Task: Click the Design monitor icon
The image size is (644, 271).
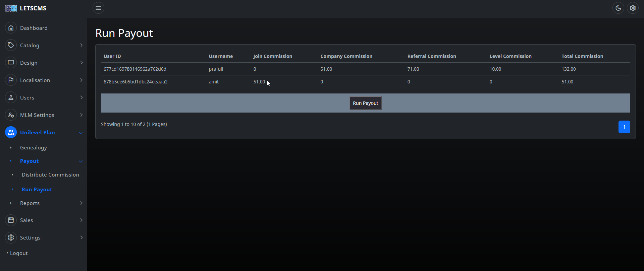Action: coord(11,63)
